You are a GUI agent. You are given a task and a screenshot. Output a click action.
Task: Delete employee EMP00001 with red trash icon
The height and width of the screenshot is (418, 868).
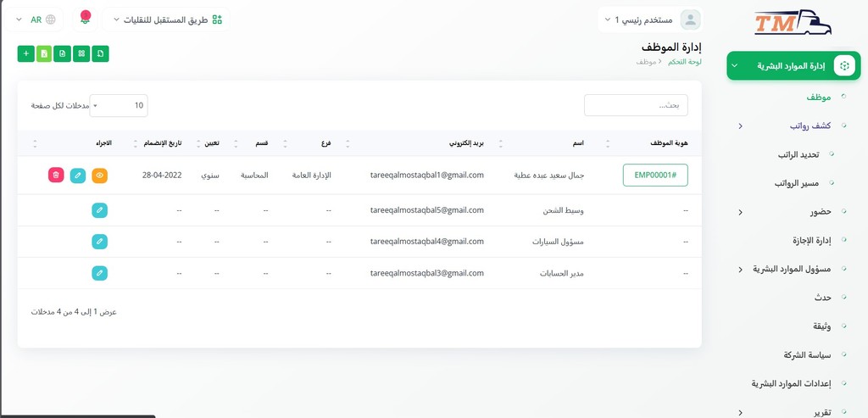[x=56, y=176]
